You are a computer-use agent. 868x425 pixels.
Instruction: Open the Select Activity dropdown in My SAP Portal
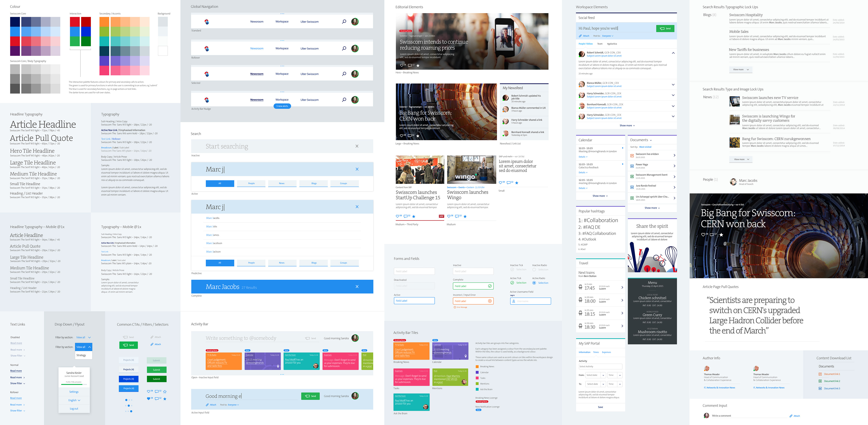(600, 367)
